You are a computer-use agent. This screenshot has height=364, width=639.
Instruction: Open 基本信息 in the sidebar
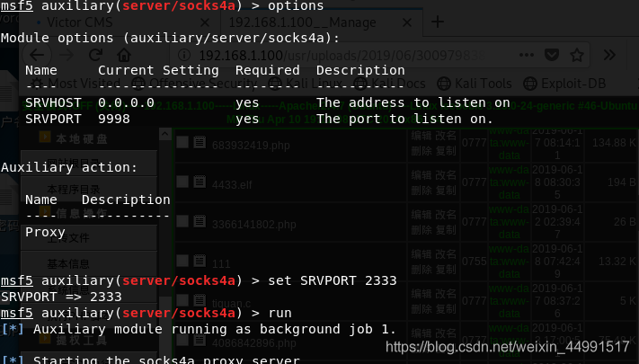(68, 263)
